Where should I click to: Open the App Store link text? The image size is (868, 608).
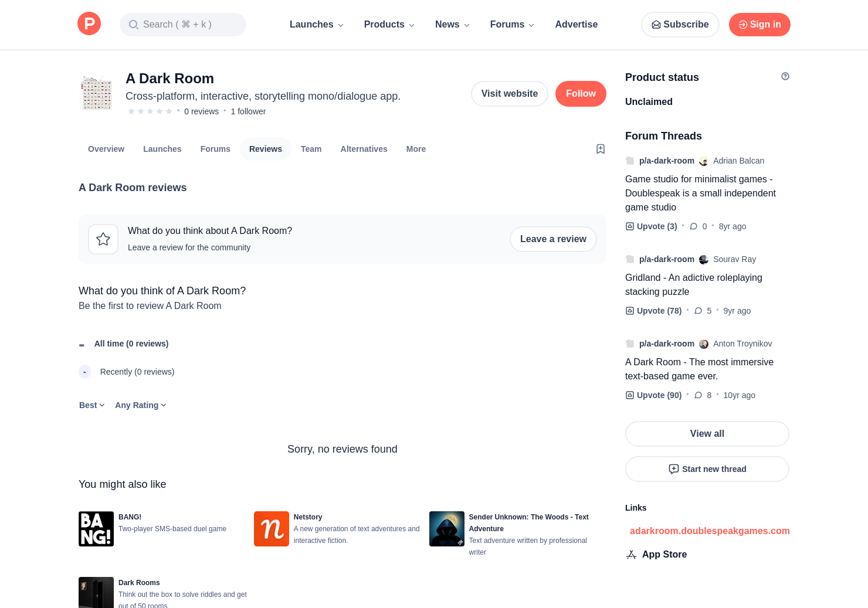pyautogui.click(x=664, y=555)
